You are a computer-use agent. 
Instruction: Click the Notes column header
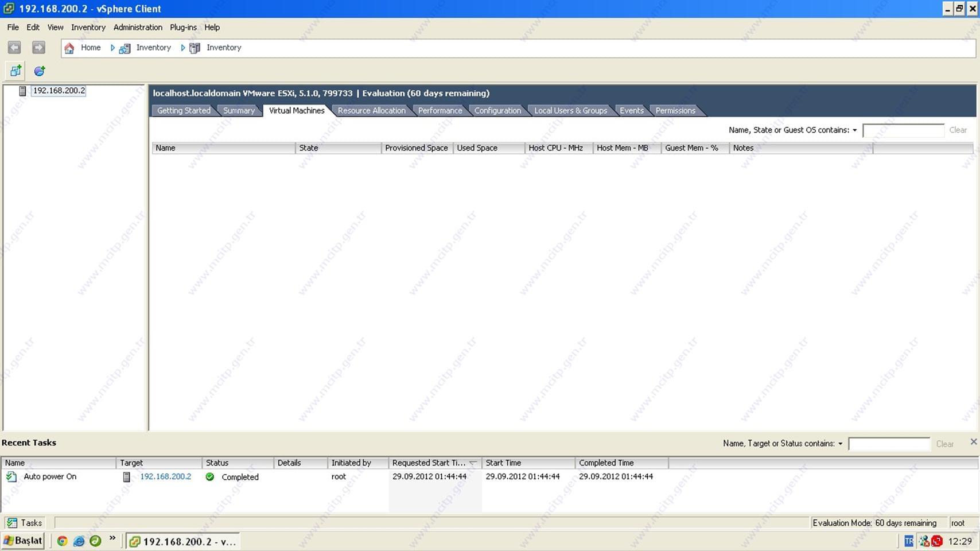click(801, 148)
